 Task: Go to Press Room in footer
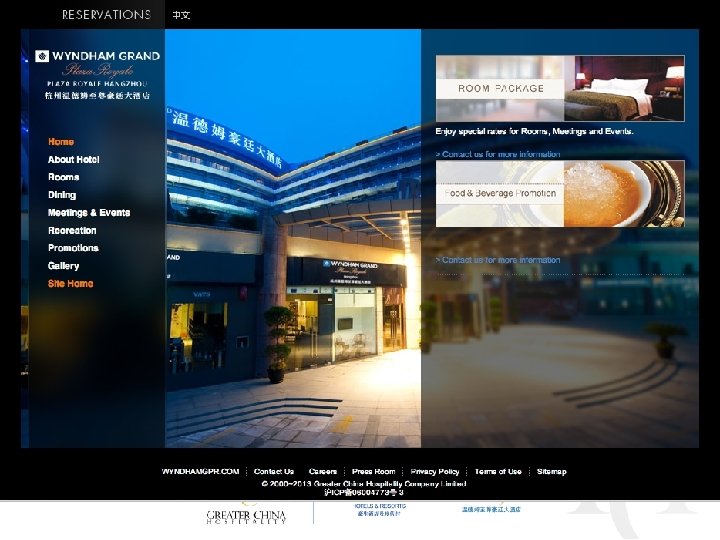373,472
